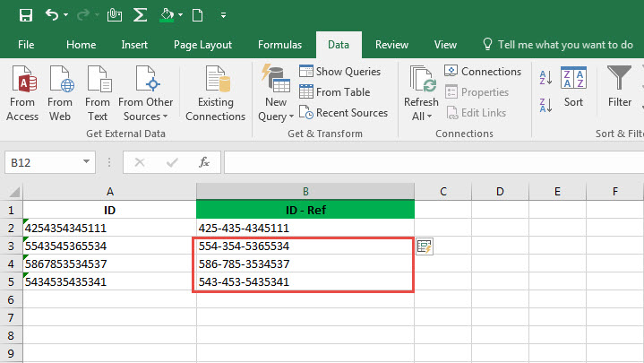
Task: Select row 1 header
Action: coord(11,210)
